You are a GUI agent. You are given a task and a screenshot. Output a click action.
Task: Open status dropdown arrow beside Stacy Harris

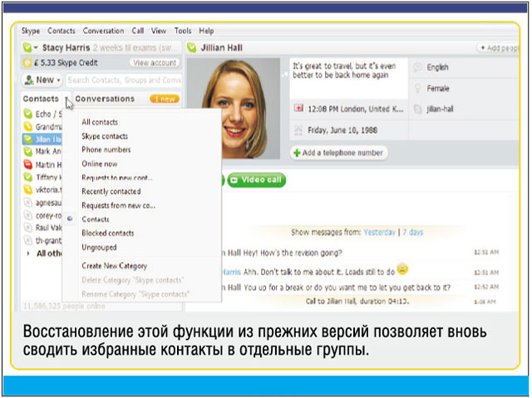point(36,48)
